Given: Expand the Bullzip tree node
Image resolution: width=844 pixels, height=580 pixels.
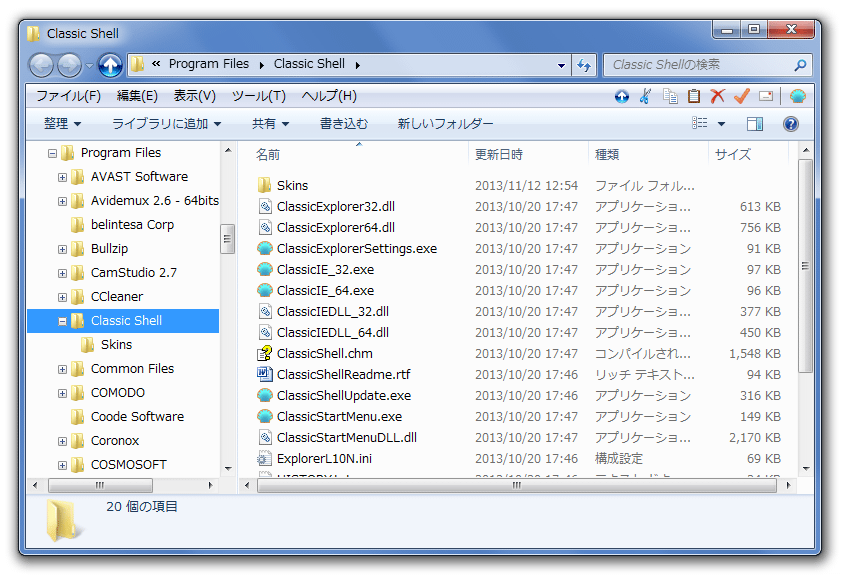Looking at the screenshot, I should tap(62, 249).
